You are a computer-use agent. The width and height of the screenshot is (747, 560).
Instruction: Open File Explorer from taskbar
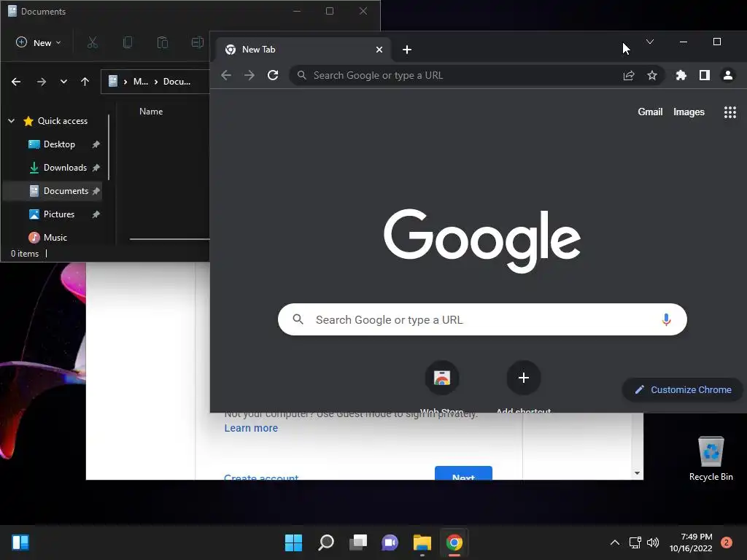coord(422,542)
